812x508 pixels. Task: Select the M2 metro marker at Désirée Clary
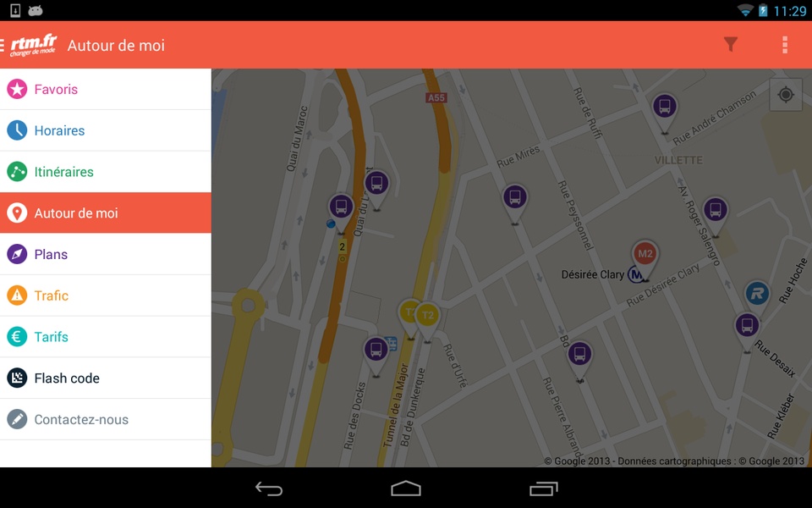coord(645,259)
